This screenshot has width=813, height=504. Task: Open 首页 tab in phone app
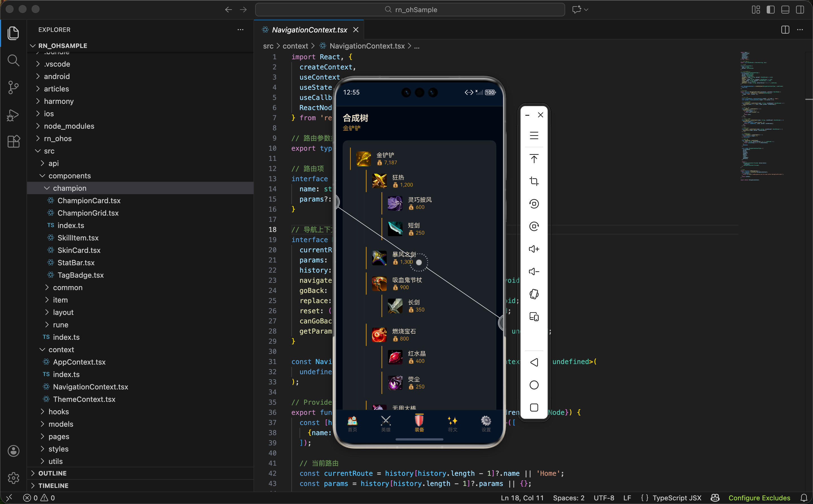pos(353,424)
